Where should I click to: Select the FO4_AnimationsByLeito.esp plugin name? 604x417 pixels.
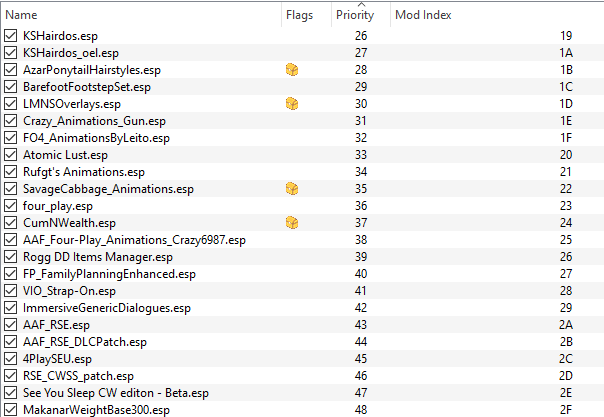[x=96, y=138]
